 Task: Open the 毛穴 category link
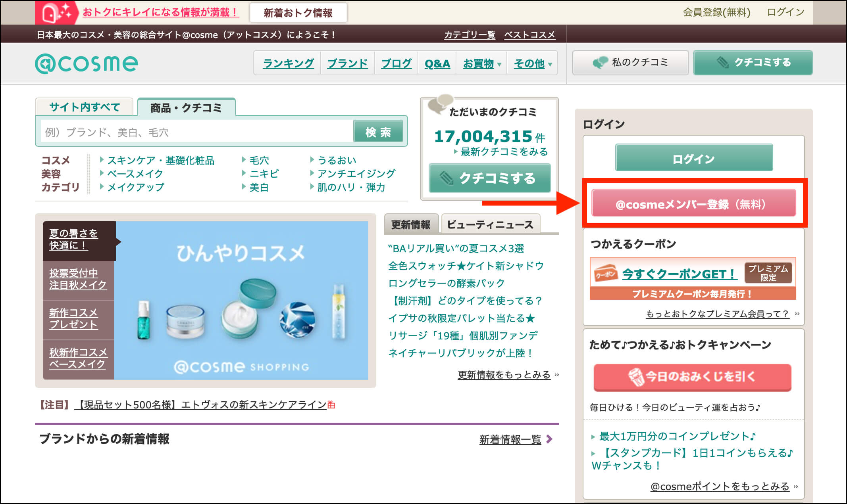tap(259, 160)
